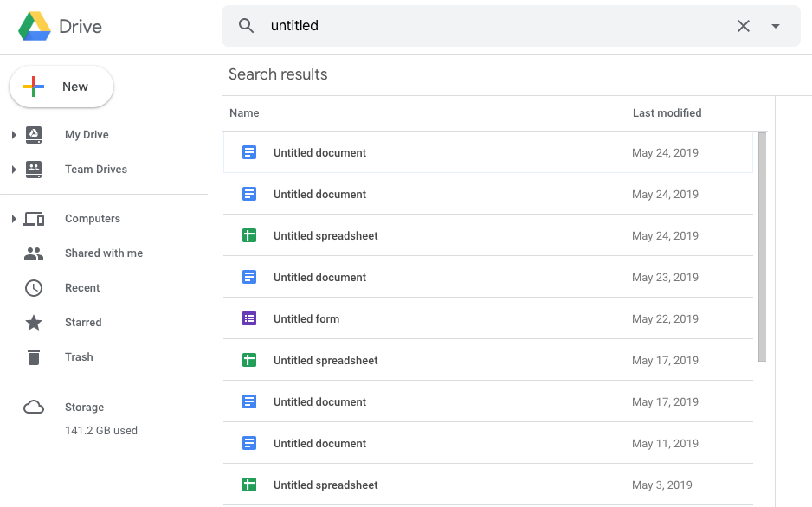Click the New button
The width and height of the screenshot is (812, 507).
coord(61,87)
